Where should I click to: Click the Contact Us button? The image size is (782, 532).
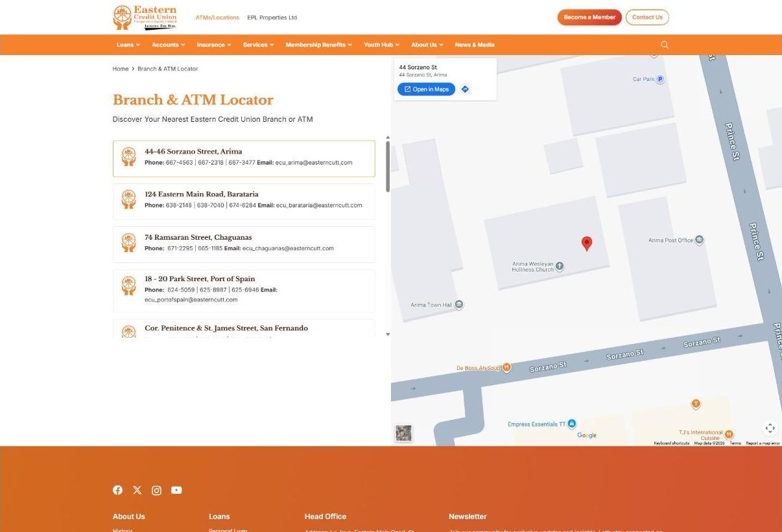(647, 17)
